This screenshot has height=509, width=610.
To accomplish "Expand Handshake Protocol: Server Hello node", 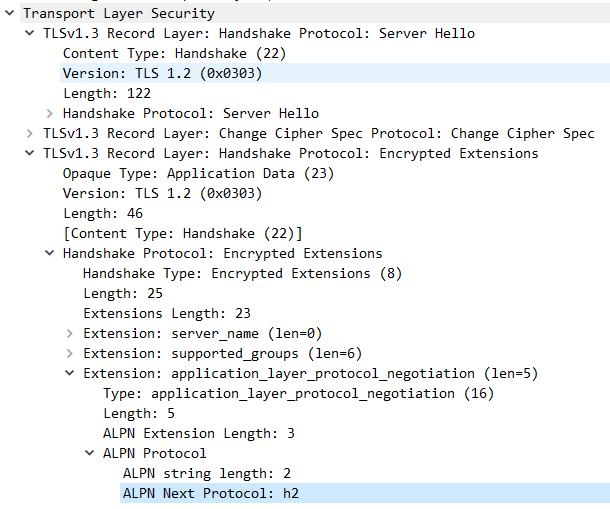I will point(49,113).
